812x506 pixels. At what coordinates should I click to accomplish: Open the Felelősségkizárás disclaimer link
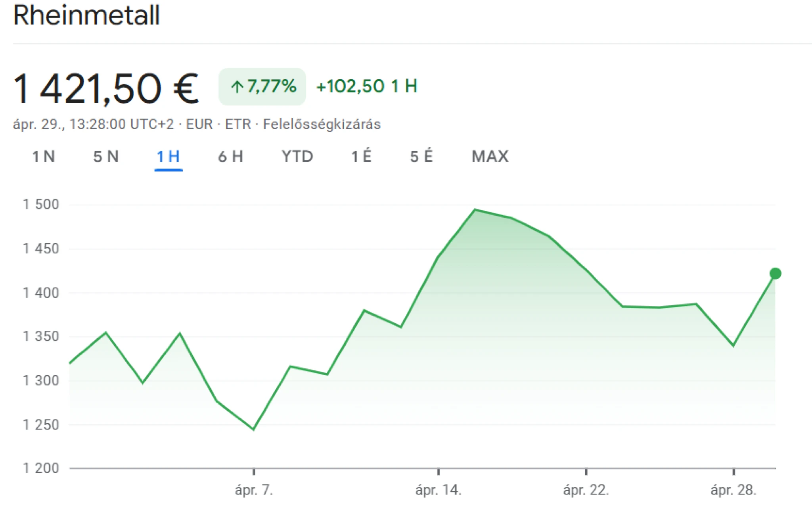tap(322, 125)
